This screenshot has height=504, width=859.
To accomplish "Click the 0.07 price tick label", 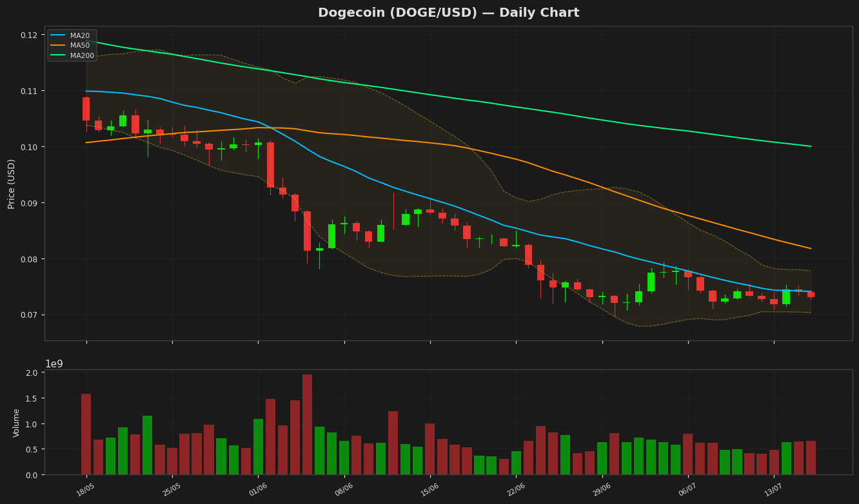I will click(28, 315).
